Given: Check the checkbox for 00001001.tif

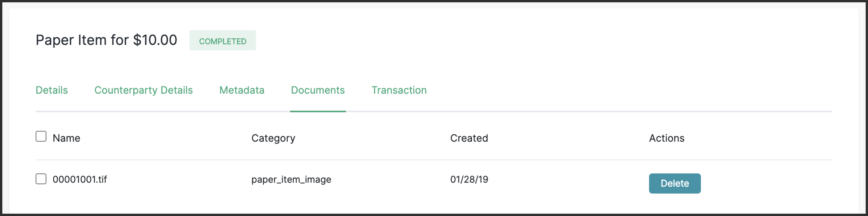Looking at the screenshot, I should click(x=41, y=179).
